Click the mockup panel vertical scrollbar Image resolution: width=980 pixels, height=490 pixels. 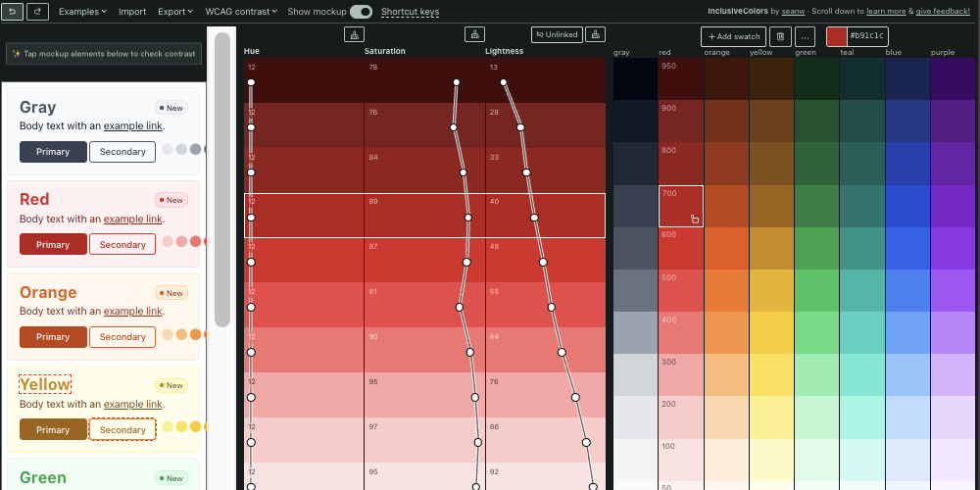point(222,180)
